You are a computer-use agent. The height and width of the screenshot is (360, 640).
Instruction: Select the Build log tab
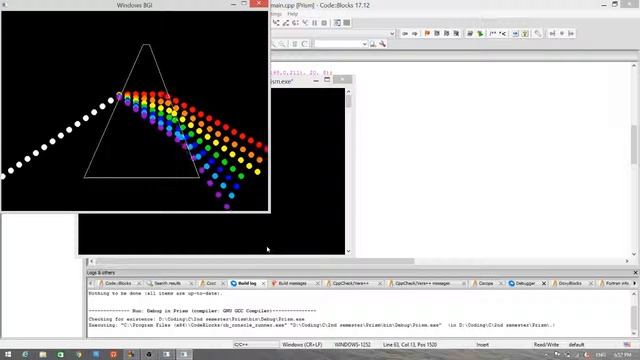247,283
